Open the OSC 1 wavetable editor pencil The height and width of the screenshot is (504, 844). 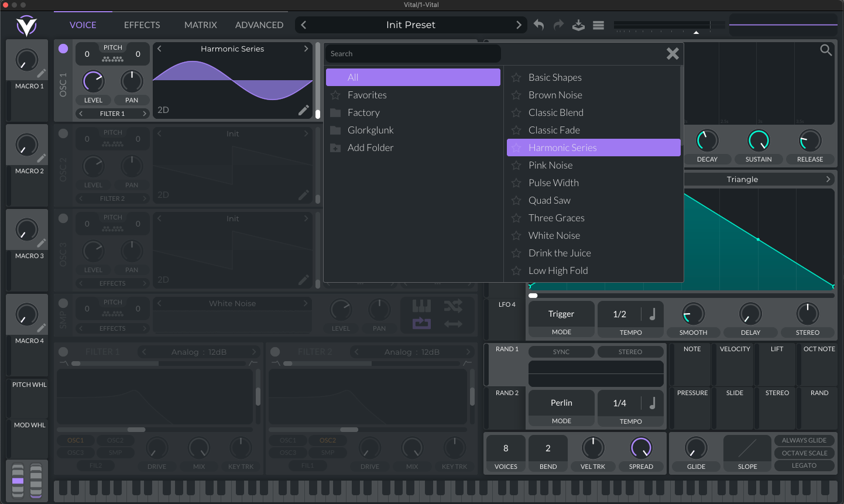pos(304,110)
